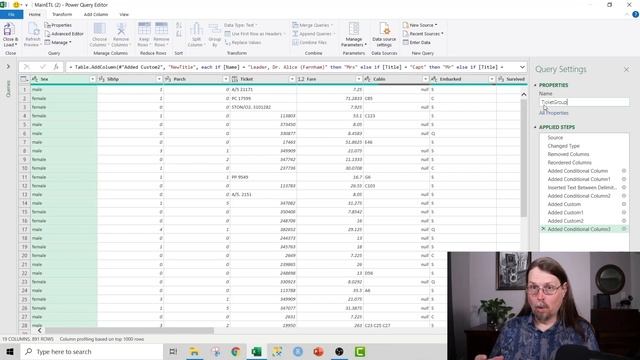
Task: Switch to the Transform ribbon tab
Action: pyautogui.click(x=62, y=14)
